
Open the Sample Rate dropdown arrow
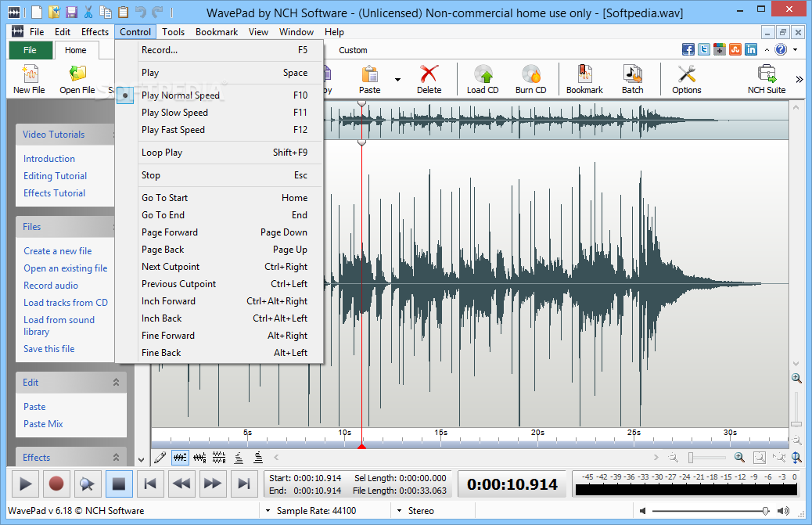click(x=268, y=511)
